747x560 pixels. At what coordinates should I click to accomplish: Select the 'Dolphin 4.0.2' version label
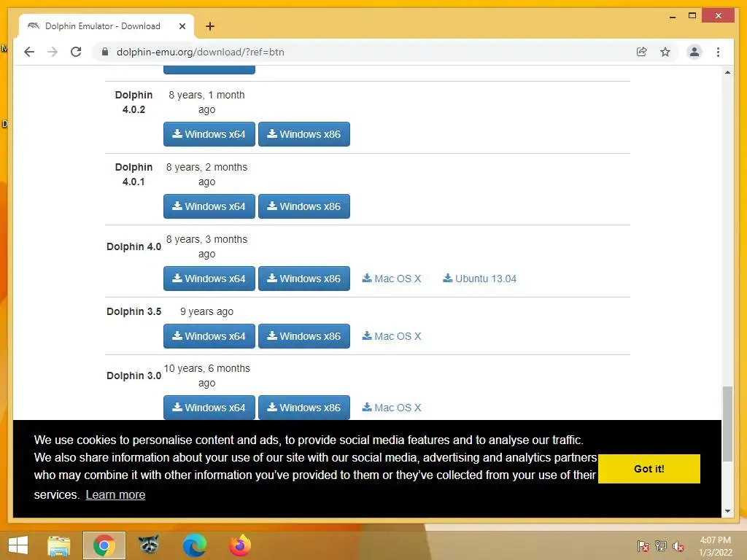coord(134,102)
